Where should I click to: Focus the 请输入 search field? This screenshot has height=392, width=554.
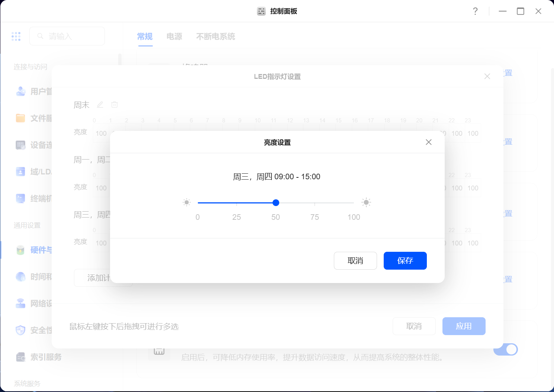tap(67, 36)
